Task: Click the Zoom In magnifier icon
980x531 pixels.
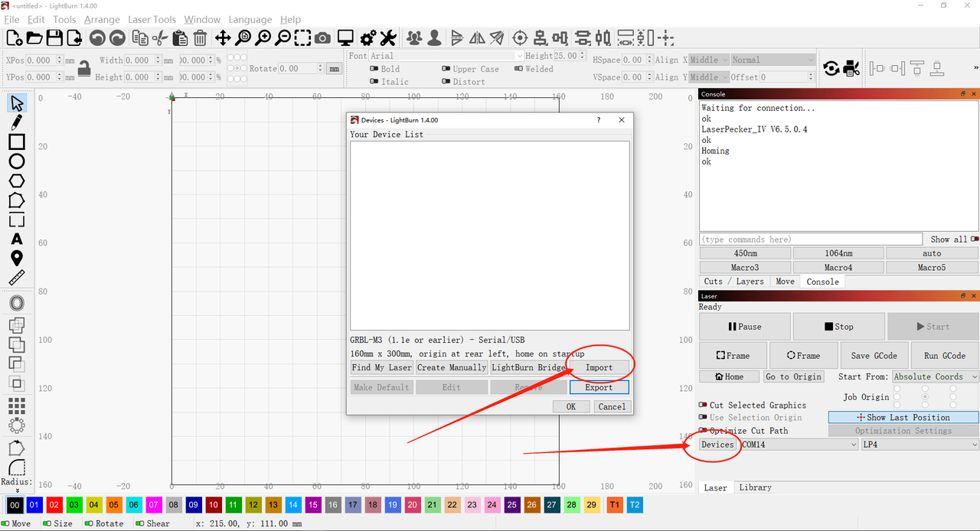Action: (x=263, y=37)
